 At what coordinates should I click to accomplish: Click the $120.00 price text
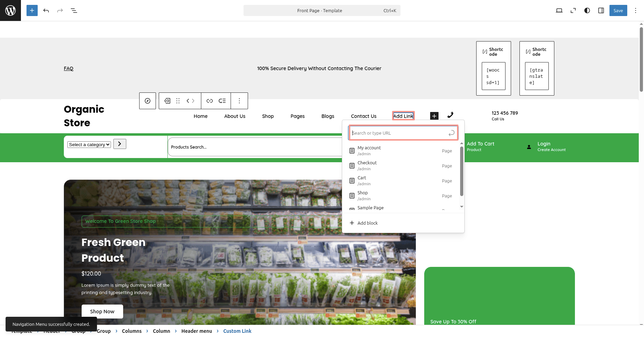91,274
